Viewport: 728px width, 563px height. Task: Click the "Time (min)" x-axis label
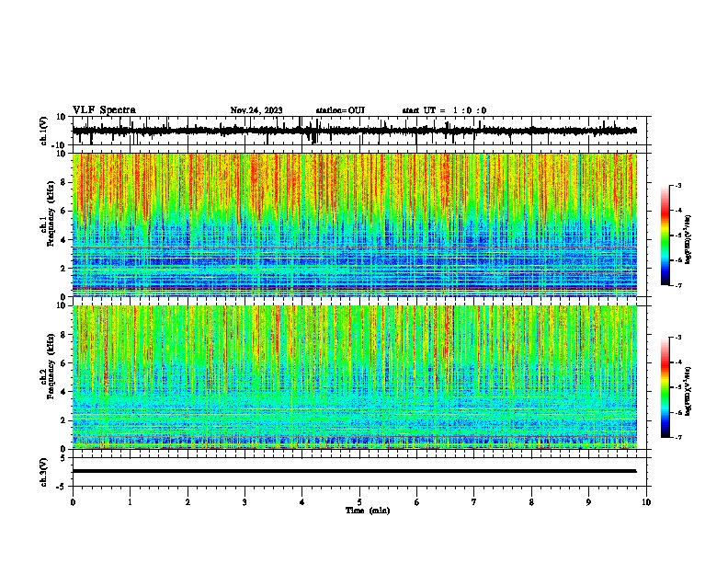(x=368, y=511)
